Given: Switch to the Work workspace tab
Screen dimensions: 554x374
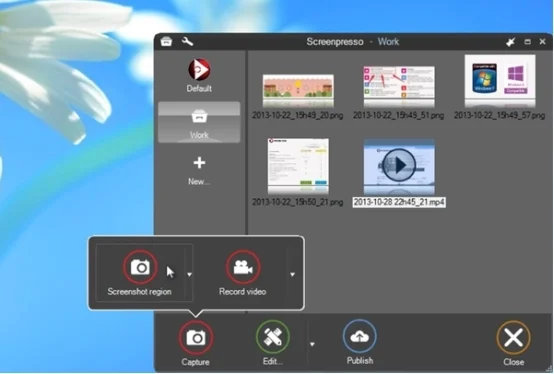Looking at the screenshot, I should point(199,122).
